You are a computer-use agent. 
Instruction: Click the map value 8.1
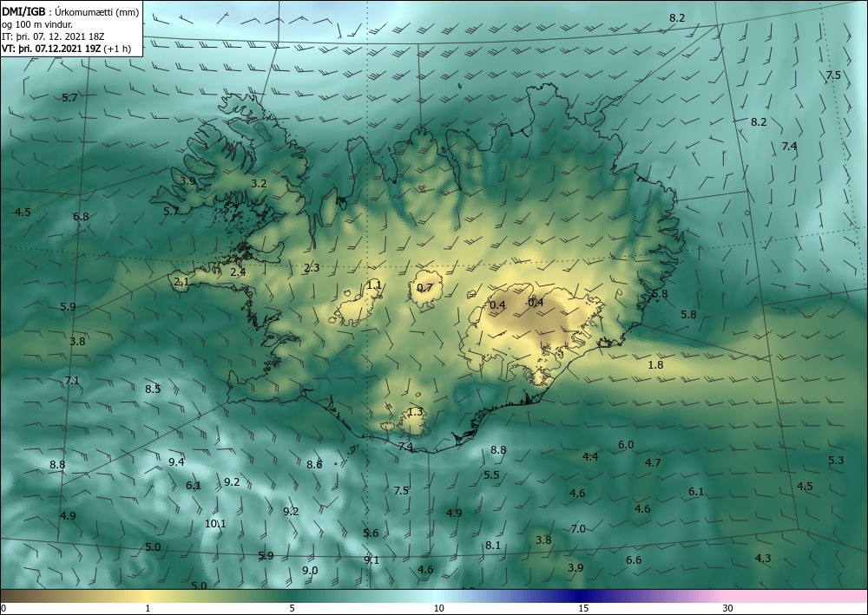493,546
